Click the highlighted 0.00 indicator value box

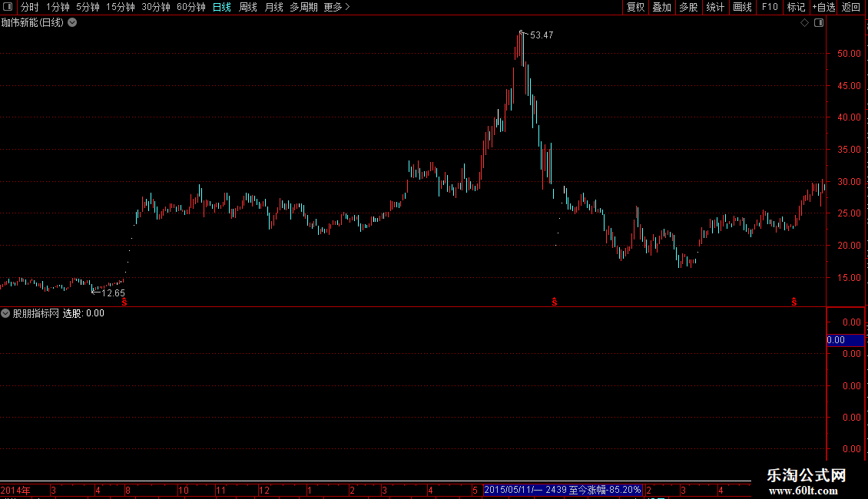click(845, 340)
